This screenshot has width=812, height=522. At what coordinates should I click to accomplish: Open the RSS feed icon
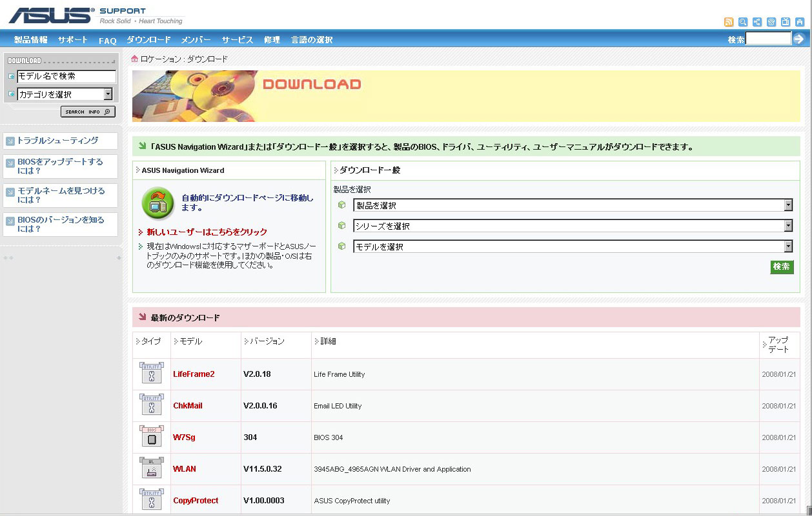coord(729,22)
